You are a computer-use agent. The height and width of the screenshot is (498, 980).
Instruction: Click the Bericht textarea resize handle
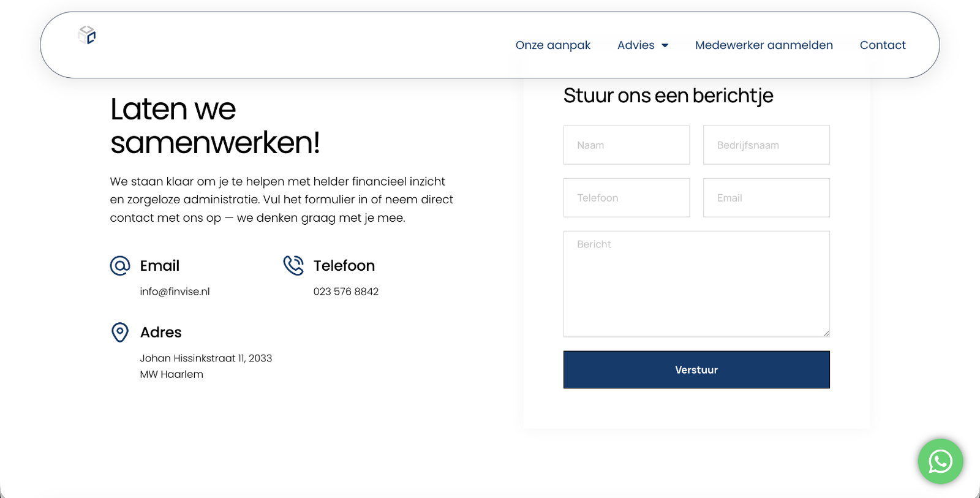pos(826,333)
